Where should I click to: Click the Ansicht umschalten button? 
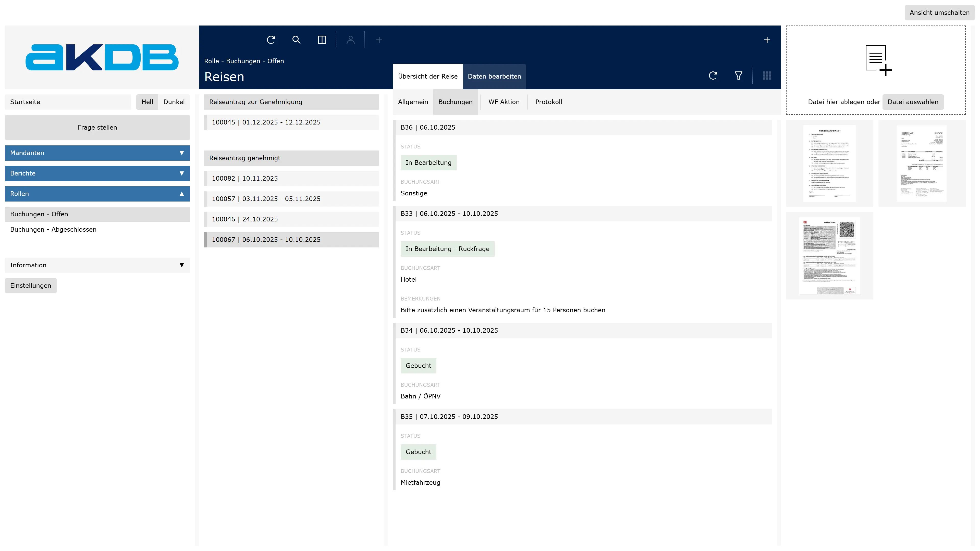(x=939, y=12)
